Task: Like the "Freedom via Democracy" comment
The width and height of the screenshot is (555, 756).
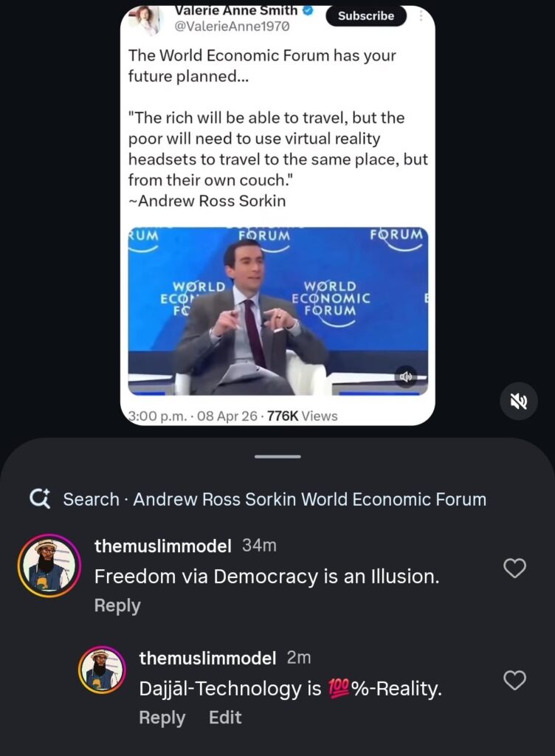Action: point(514,568)
